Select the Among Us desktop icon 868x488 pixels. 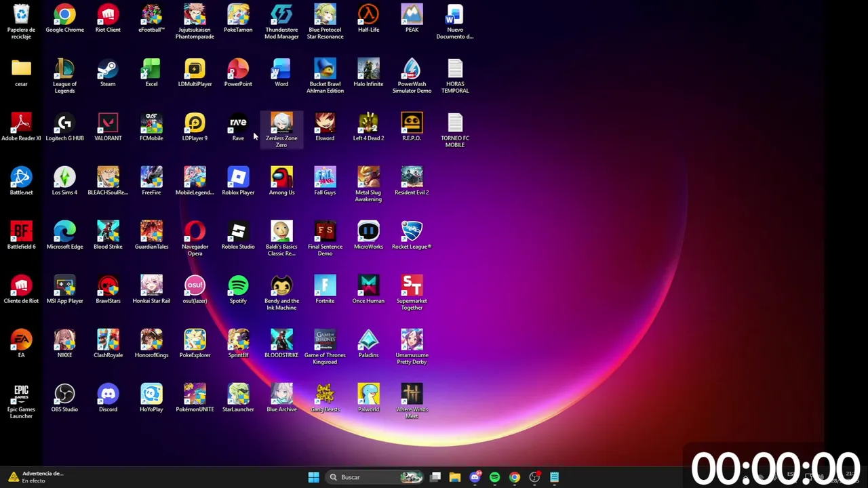281,181
